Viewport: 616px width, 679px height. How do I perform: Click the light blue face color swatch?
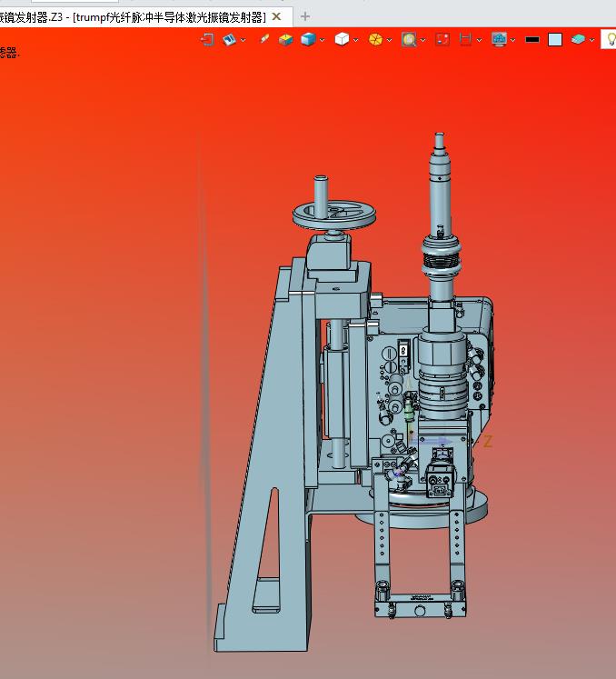point(555,40)
